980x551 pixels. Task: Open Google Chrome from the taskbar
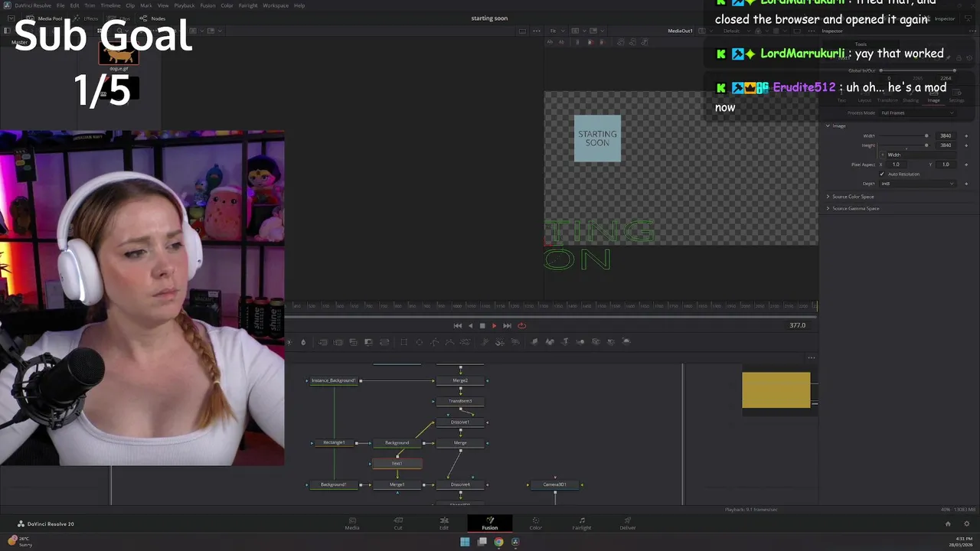click(x=498, y=542)
